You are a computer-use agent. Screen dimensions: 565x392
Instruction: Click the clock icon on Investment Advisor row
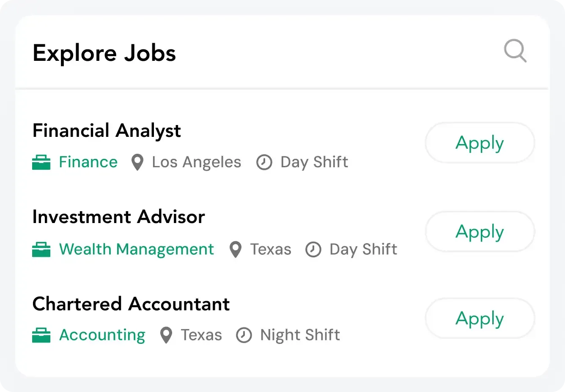(313, 250)
